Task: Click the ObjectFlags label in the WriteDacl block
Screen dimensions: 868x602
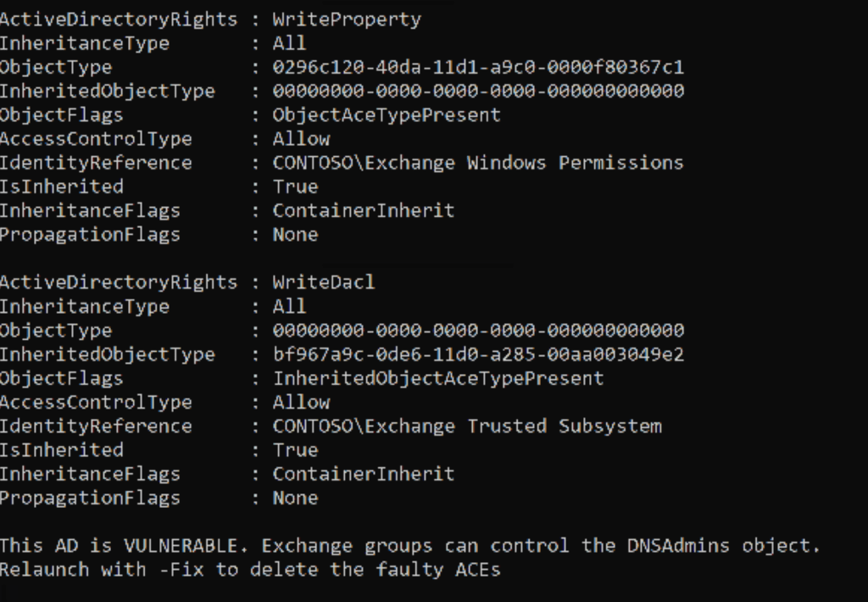Action: click(x=62, y=378)
